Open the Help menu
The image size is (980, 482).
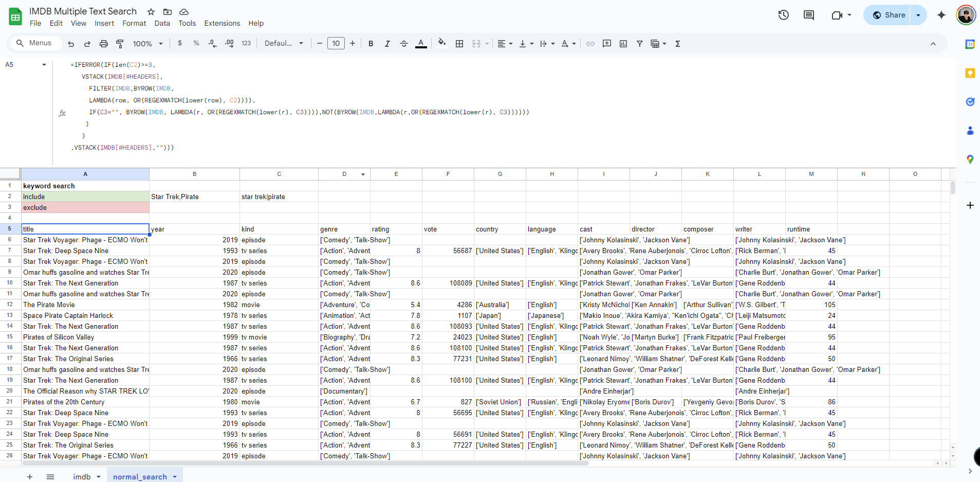pos(256,23)
